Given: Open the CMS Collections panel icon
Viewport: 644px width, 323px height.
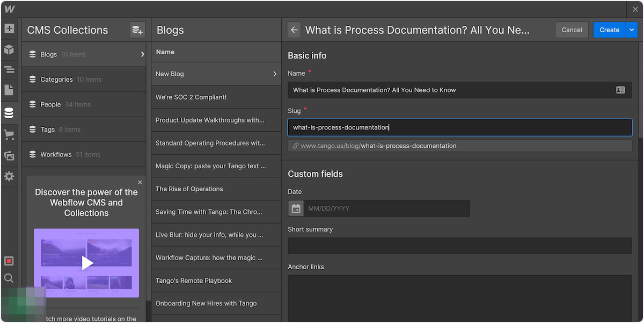Looking at the screenshot, I should (x=9, y=113).
